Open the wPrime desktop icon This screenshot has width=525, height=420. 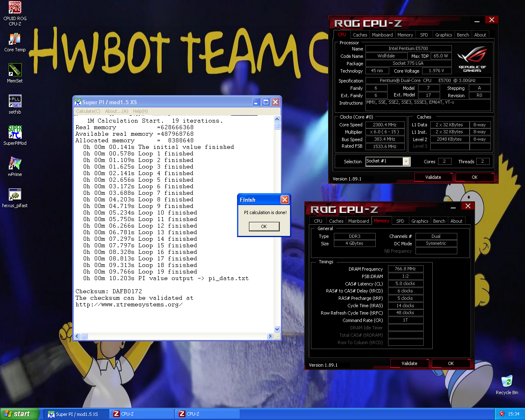pos(15,167)
